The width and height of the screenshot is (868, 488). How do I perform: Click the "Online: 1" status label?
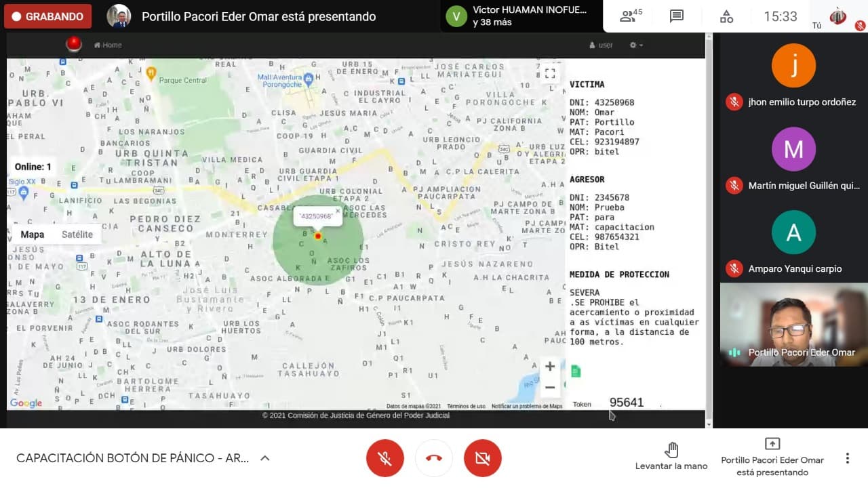33,167
